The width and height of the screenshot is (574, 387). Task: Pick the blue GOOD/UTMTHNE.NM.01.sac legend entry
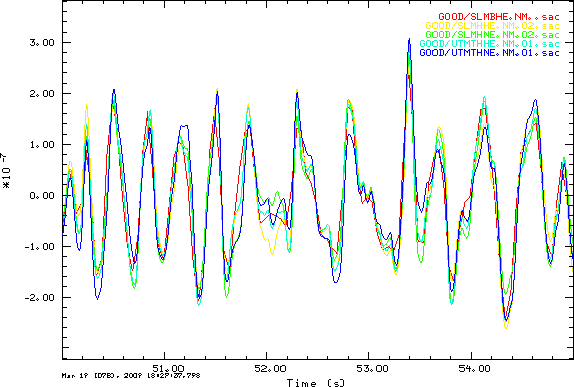tap(489, 53)
